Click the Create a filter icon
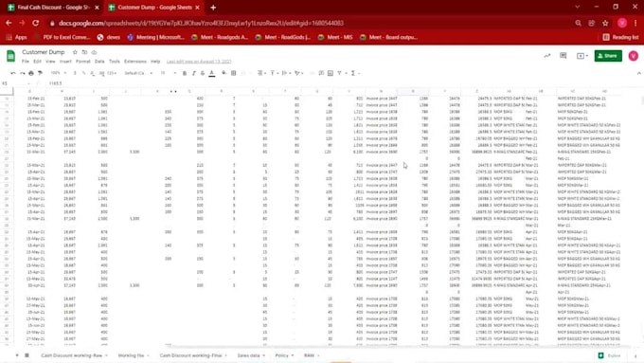The width and height of the screenshot is (644, 363). [340, 73]
